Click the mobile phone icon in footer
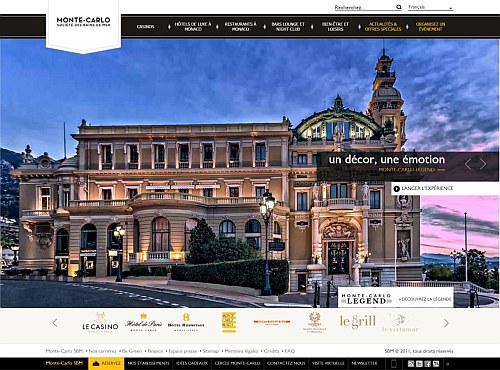This screenshot has width=500, height=370. [394, 363]
